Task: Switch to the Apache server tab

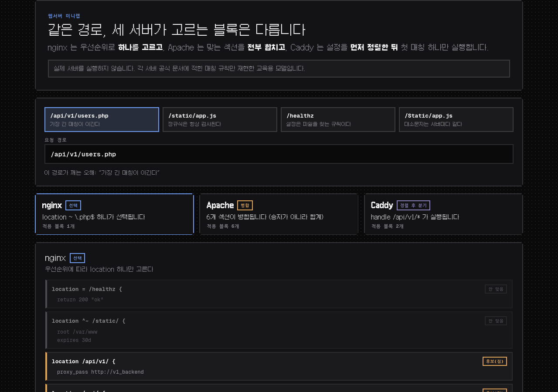Action: (279, 214)
